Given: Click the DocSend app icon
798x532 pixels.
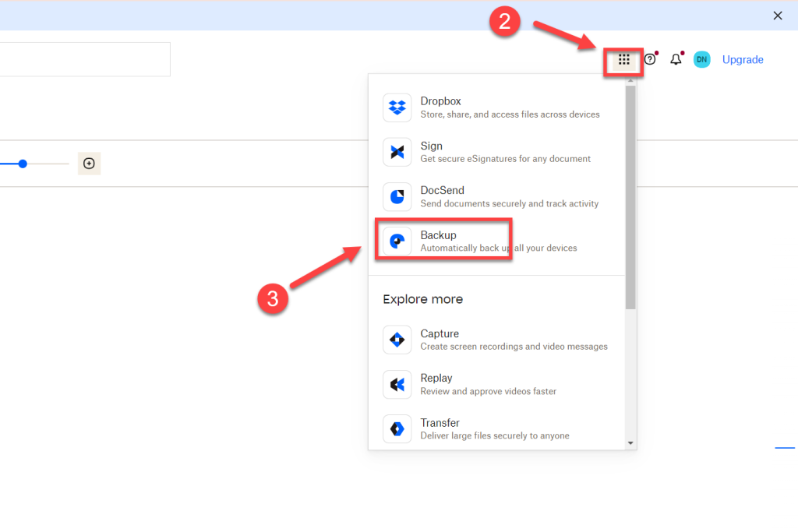Looking at the screenshot, I should [397, 196].
